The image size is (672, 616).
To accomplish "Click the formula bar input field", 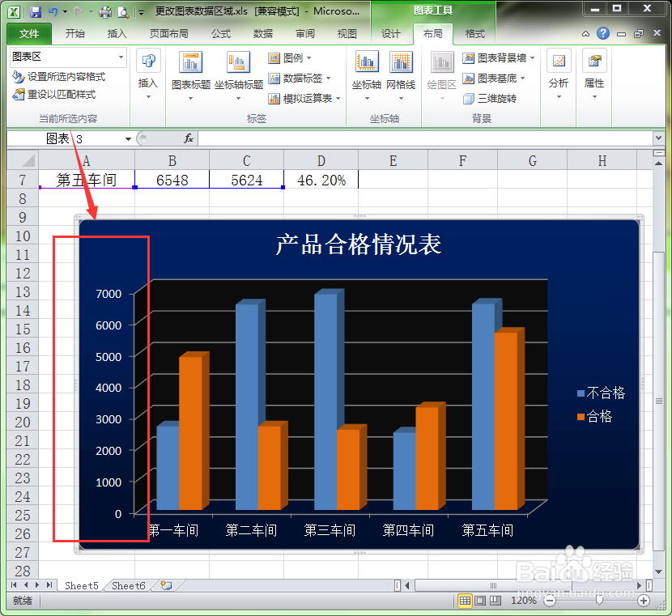I will (x=425, y=138).
